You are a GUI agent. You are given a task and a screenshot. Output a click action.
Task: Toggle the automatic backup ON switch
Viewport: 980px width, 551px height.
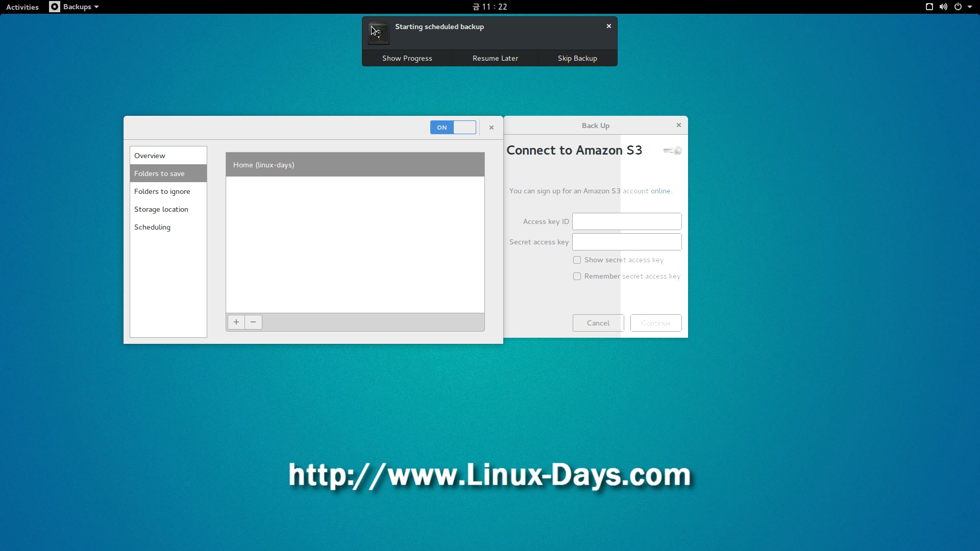point(453,128)
